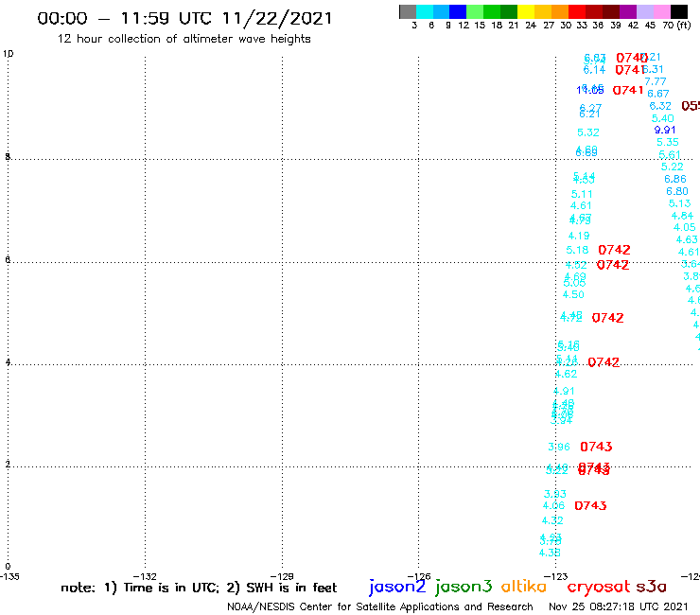Screen dimensions: 700x615
Task: Select the longitude axis label '-129'
Action: coord(282,576)
